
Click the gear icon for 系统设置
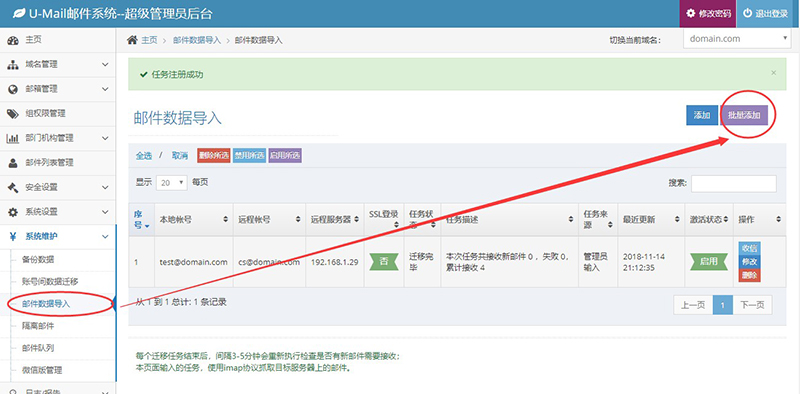pyautogui.click(x=13, y=212)
